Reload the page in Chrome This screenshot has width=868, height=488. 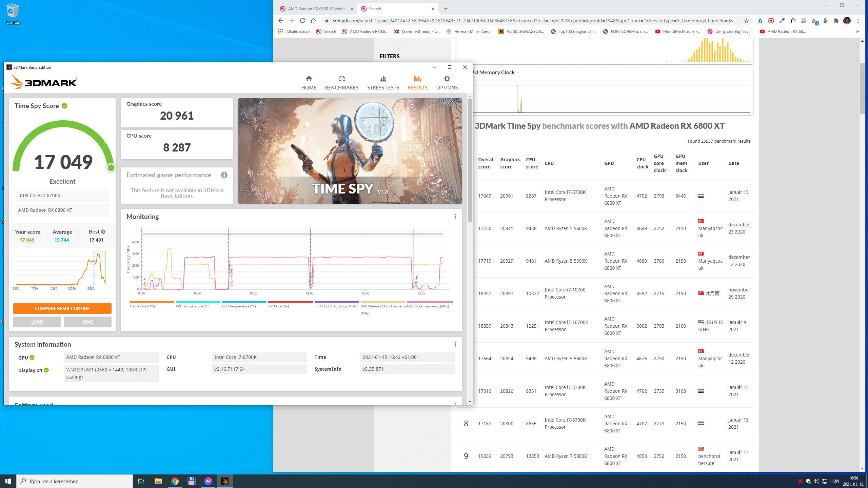click(x=302, y=21)
